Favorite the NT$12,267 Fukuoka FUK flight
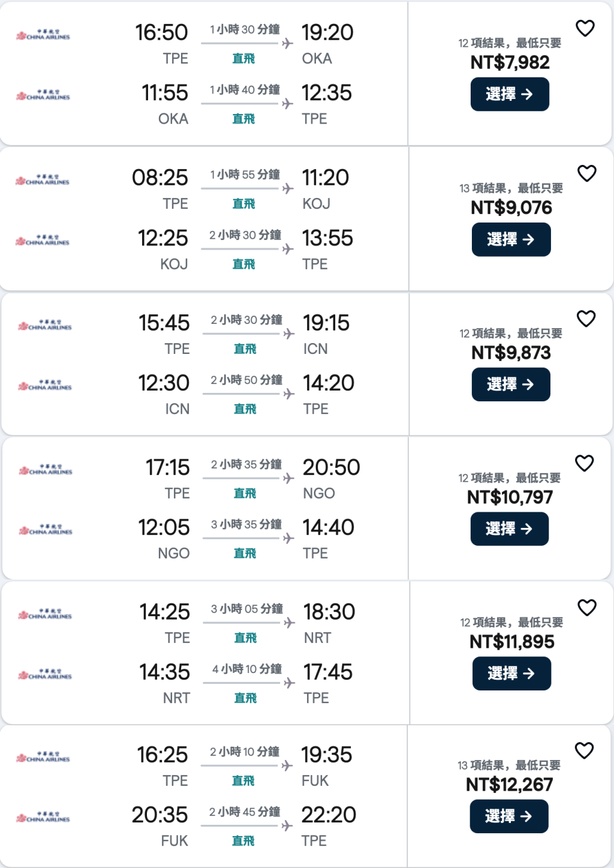 [584, 750]
